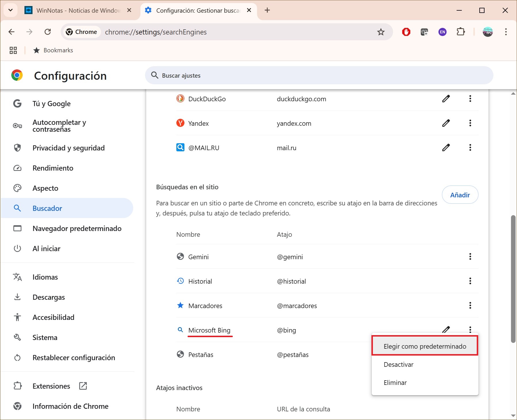Click the scrollbar up arrow

[513, 93]
